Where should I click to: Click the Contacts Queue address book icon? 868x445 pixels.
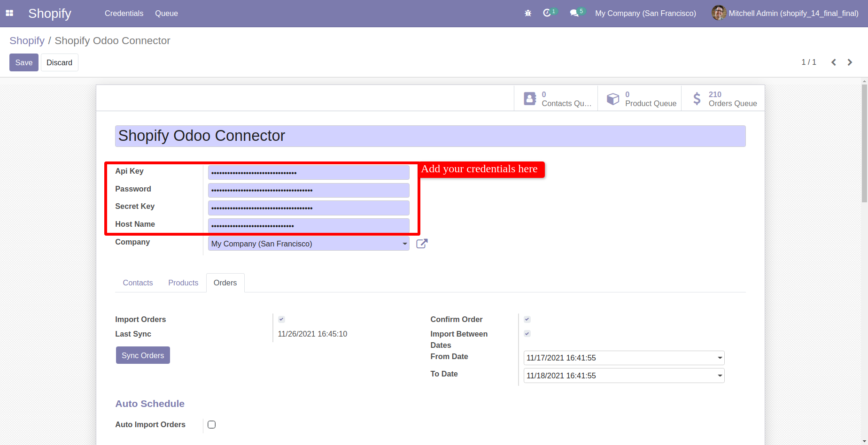tap(530, 99)
